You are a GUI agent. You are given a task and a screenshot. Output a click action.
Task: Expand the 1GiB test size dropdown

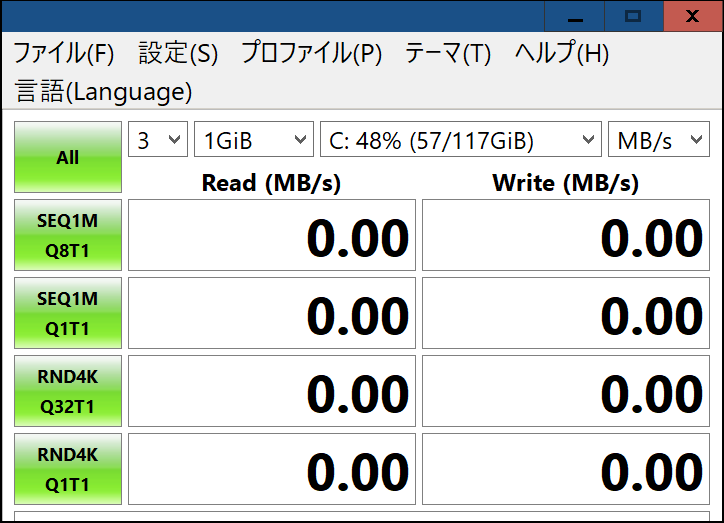coord(254,139)
